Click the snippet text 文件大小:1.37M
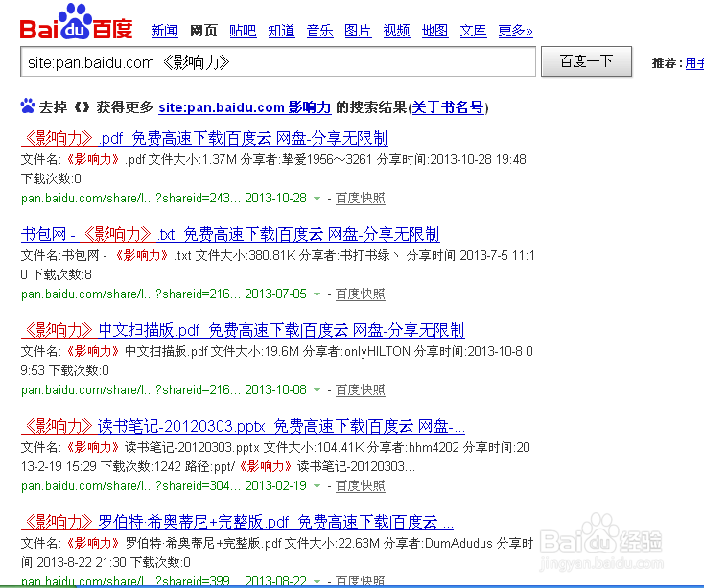Viewport: 704px width, 588px height. (x=193, y=160)
